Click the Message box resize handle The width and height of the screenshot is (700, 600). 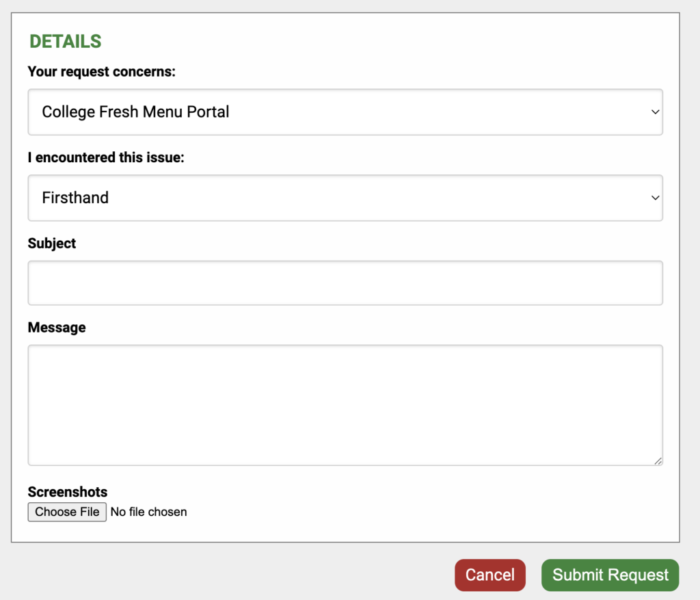pos(658,461)
